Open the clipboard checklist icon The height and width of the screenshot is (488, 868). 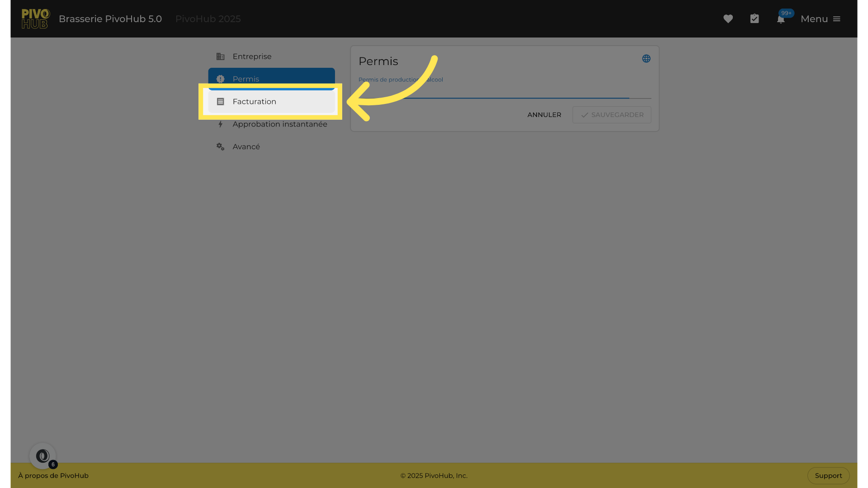coord(755,19)
